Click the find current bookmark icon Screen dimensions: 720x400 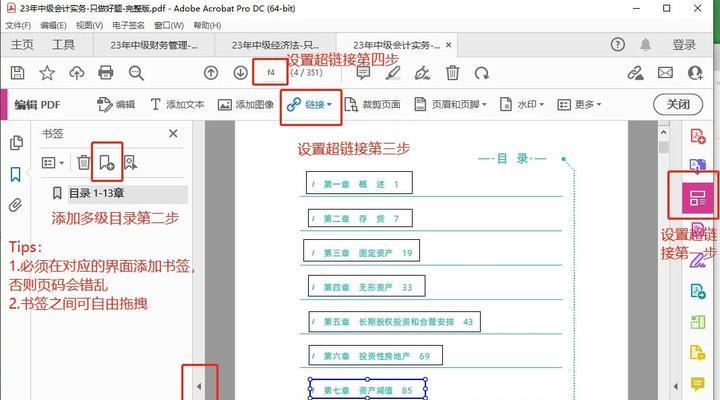130,162
